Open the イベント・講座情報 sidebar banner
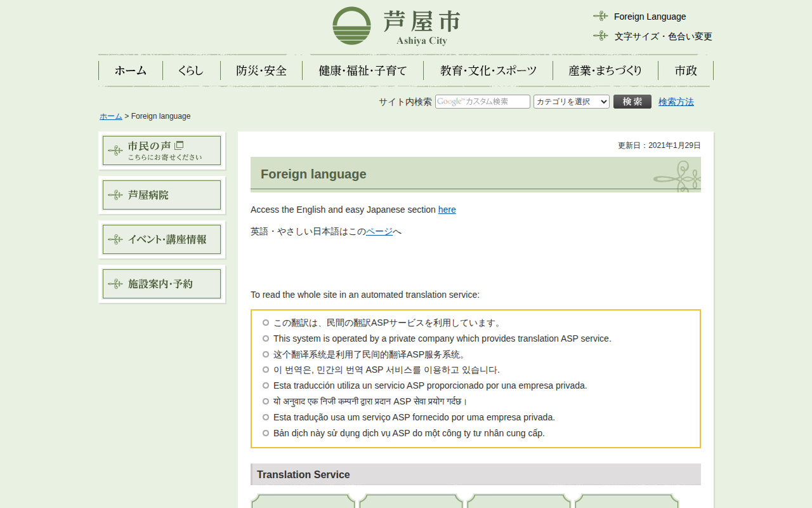The height and width of the screenshot is (508, 812). (162, 239)
